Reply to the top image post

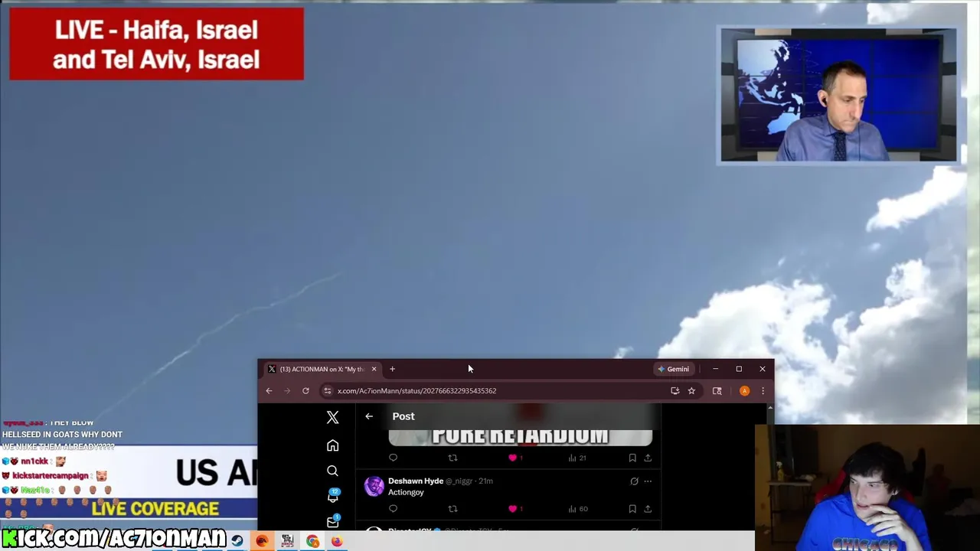tap(393, 458)
